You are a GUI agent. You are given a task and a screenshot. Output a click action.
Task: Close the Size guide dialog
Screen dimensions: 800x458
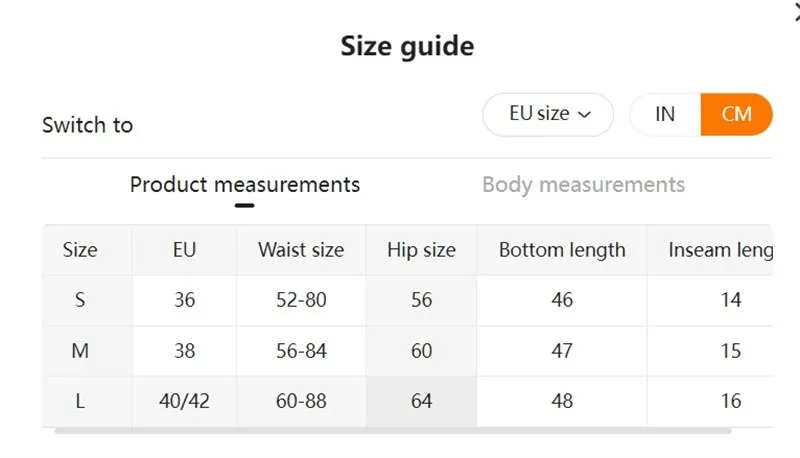pos(797,14)
